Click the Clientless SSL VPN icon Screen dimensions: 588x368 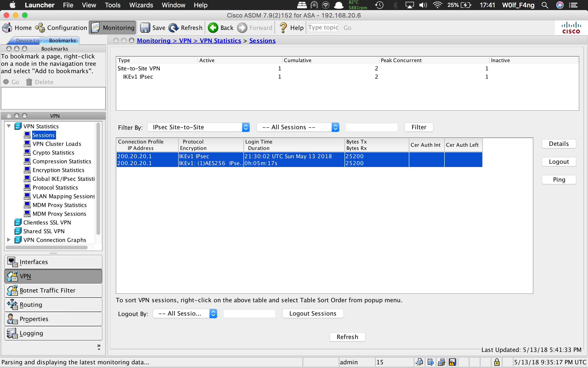tap(18, 222)
